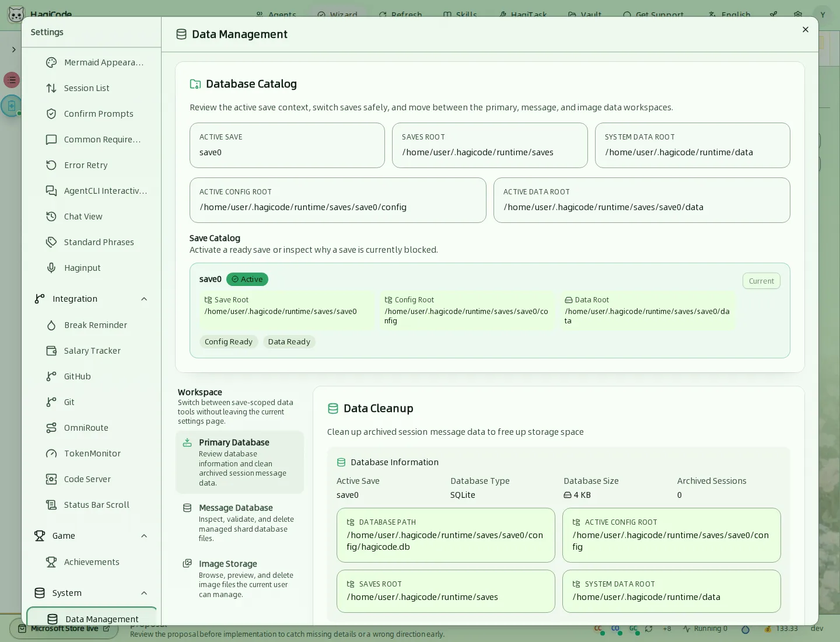Image resolution: width=840 pixels, height=642 pixels.
Task: Open Mermaid Appearance settings via its palette icon
Action: [x=51, y=62]
